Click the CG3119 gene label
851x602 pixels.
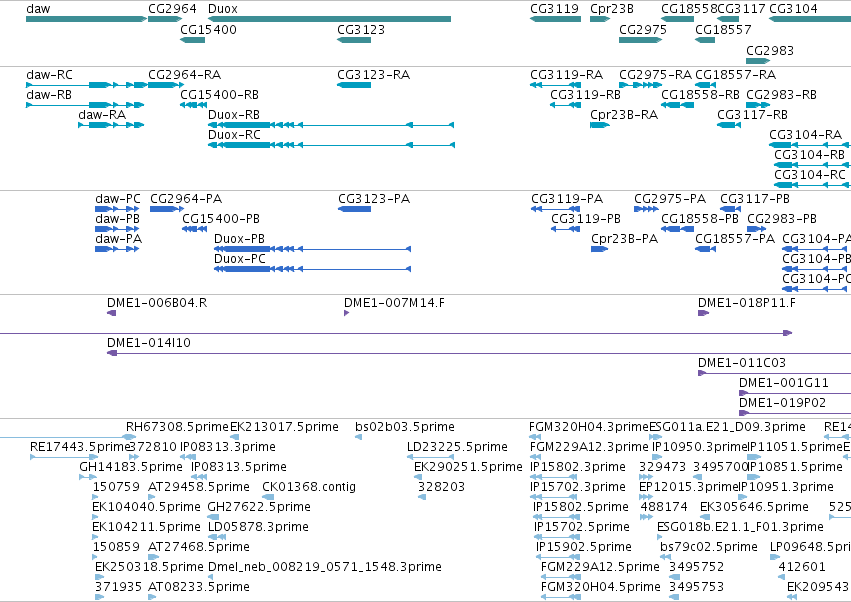(554, 9)
